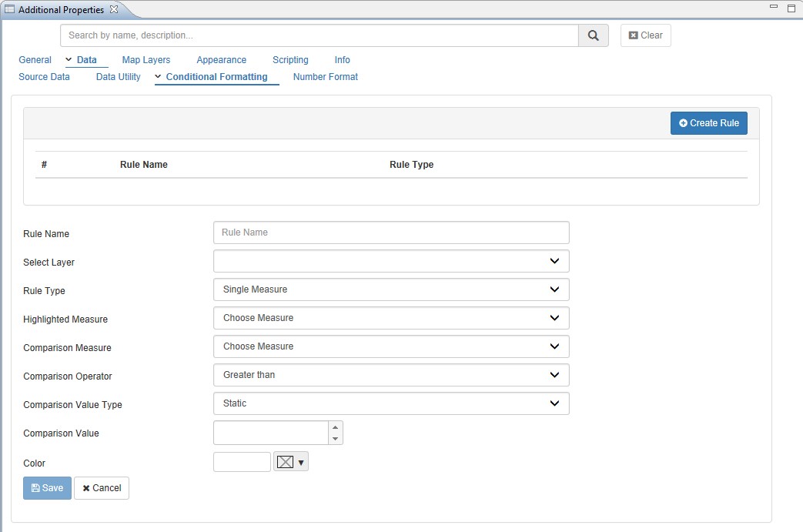
Task: Close the Additional Properties tab
Action: pos(114,9)
